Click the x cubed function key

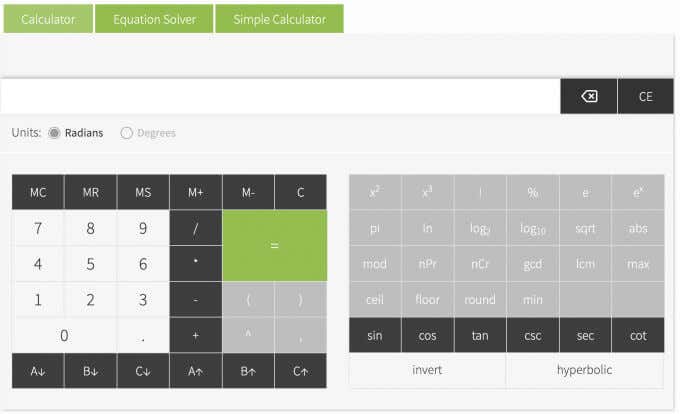click(x=427, y=192)
